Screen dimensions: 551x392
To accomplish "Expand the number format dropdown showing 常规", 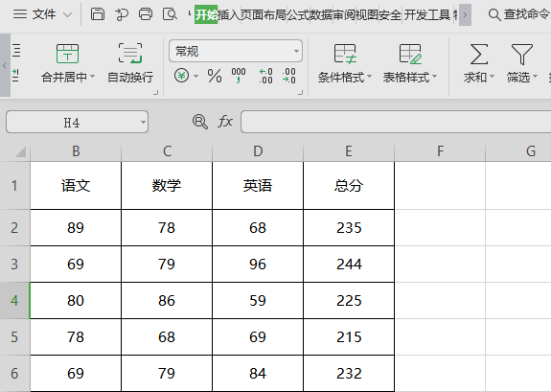I will tap(297, 52).
